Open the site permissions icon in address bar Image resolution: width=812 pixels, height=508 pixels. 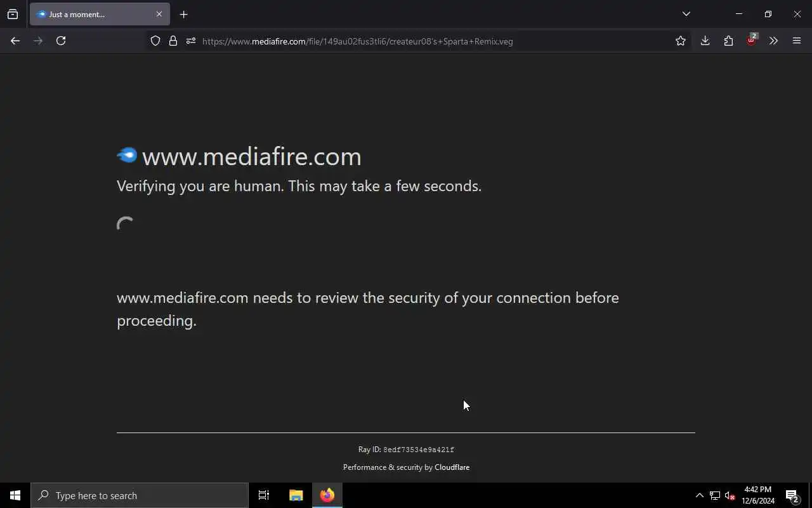pyautogui.click(x=191, y=41)
